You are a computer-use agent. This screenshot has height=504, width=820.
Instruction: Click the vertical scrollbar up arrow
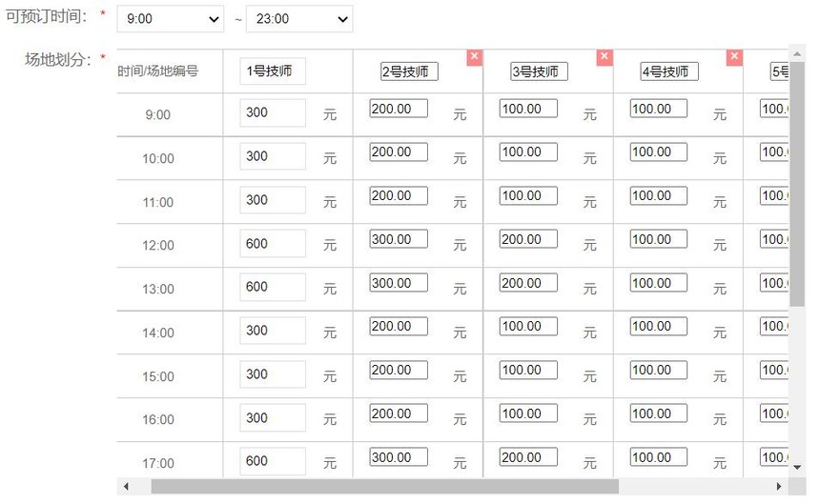pyautogui.click(x=798, y=52)
